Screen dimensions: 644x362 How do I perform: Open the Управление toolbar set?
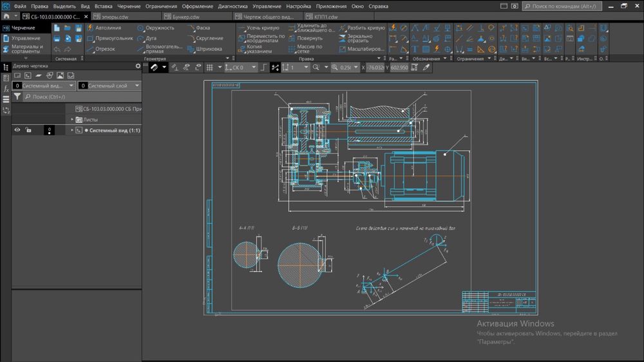(x=25, y=39)
